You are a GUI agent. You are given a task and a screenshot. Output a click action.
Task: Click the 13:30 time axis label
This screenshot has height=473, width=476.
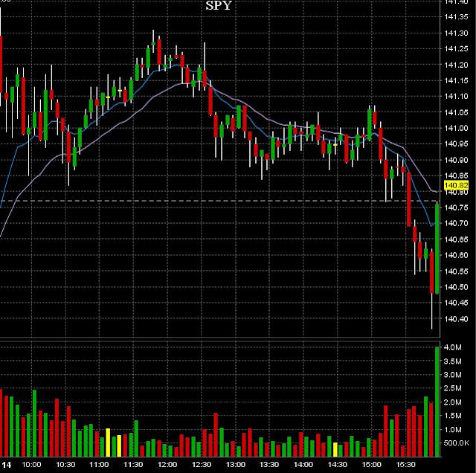click(x=269, y=465)
